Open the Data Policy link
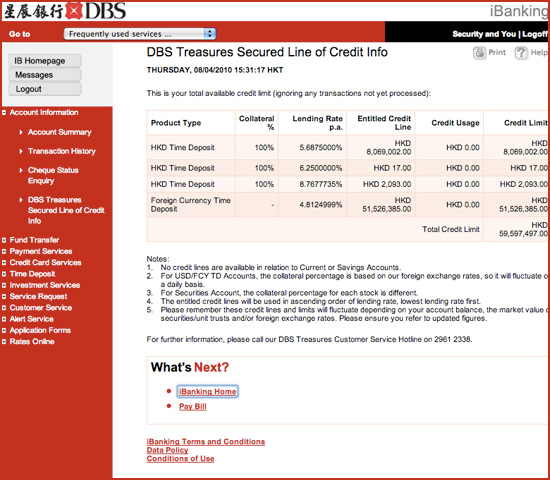 click(167, 450)
